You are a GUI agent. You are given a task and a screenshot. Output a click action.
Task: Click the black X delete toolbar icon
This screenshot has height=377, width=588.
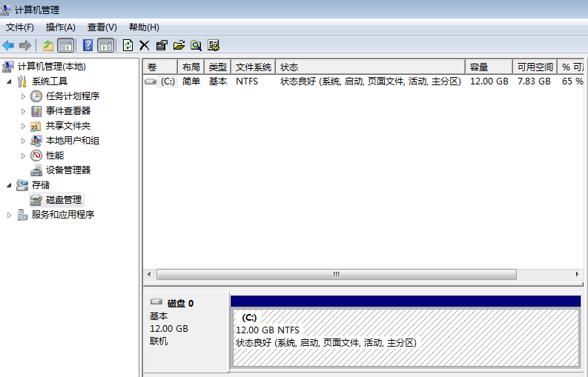click(x=145, y=46)
